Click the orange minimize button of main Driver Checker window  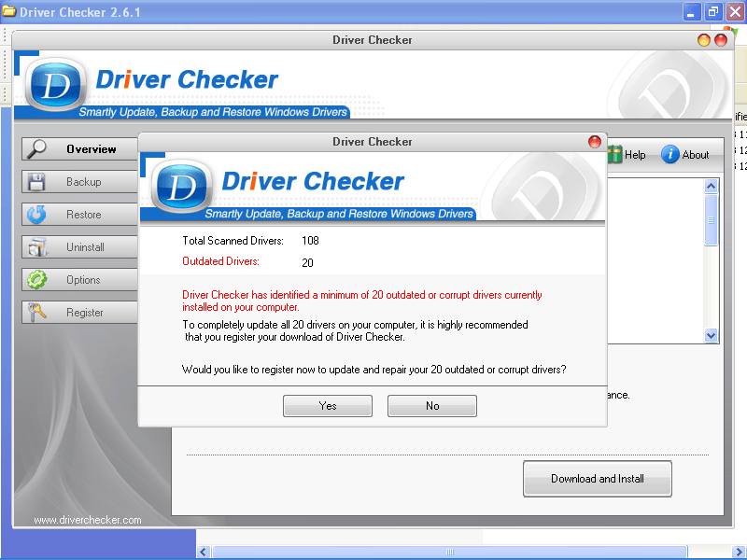[704, 40]
